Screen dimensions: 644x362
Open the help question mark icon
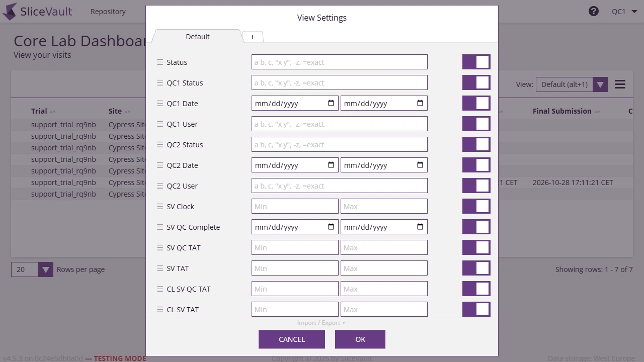[594, 11]
